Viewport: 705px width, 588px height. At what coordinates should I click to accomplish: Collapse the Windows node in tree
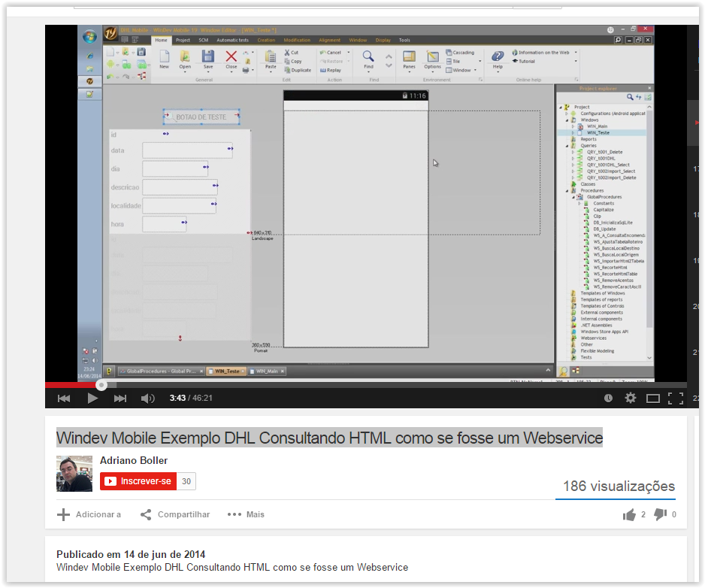click(567, 120)
